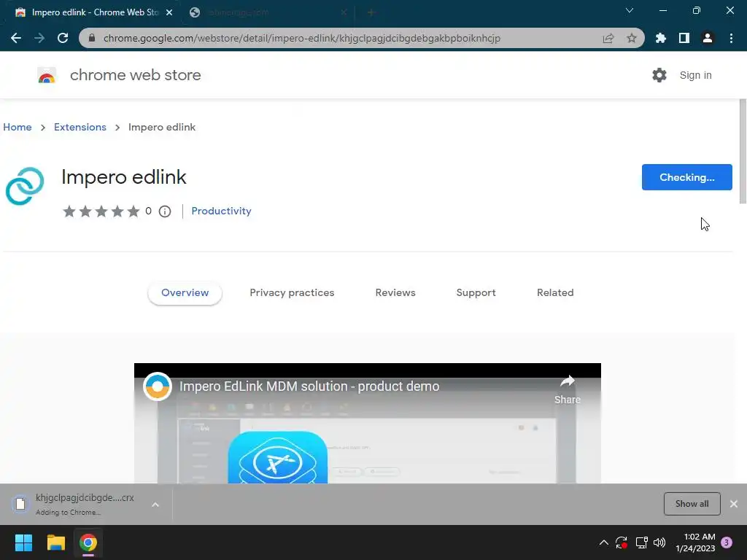Click the address bar URL

pyautogui.click(x=301, y=38)
